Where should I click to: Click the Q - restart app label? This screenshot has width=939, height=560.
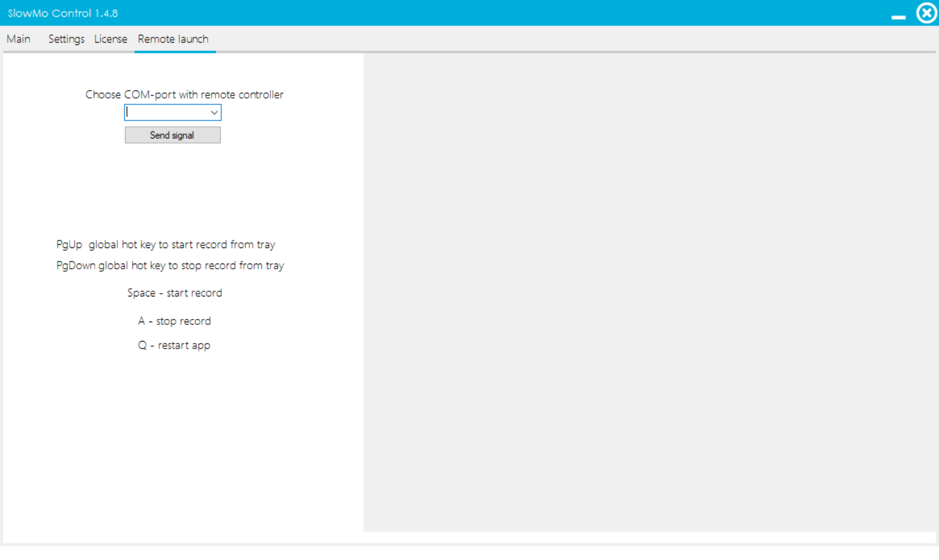174,345
